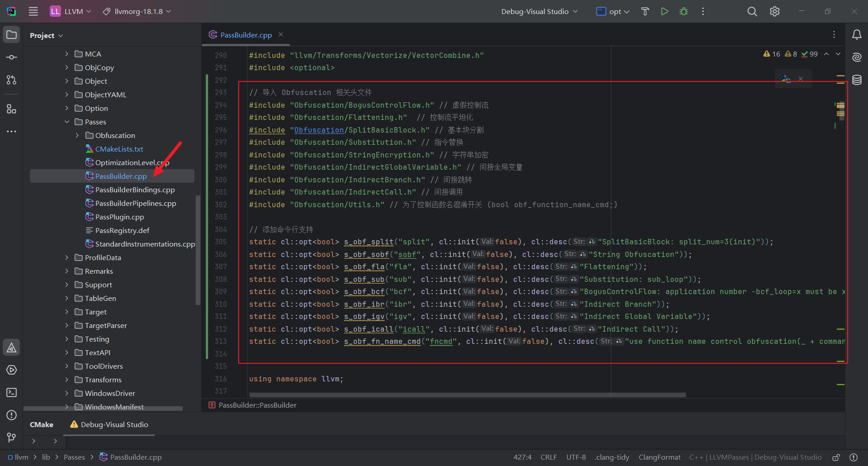Start debugging with the bug icon
Screen dimensions: 868x466
pyautogui.click(x=684, y=11)
